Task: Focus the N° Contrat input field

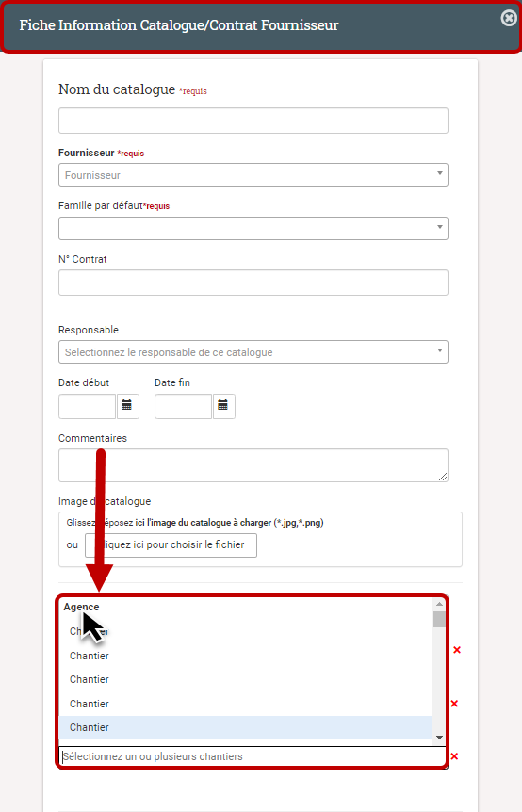Action: click(253, 283)
